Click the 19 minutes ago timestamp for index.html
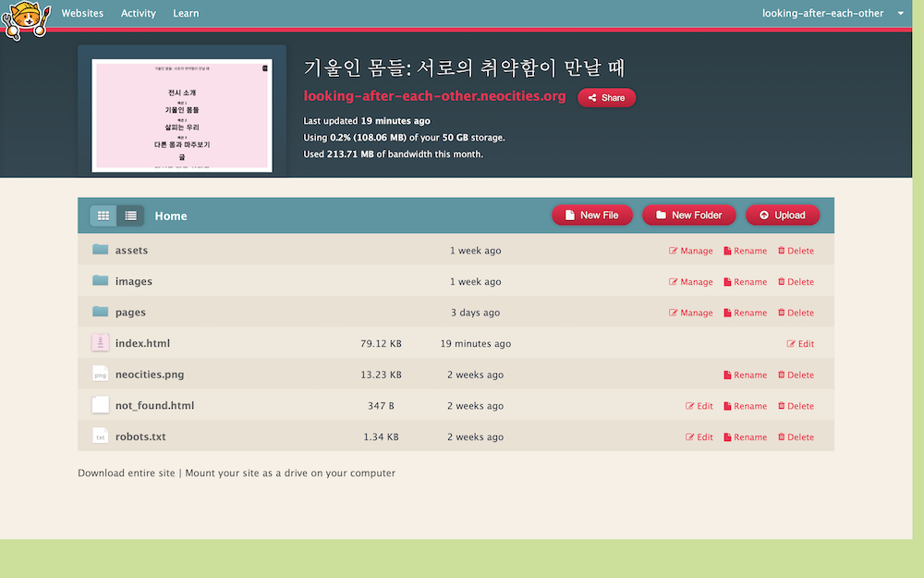The image size is (924, 578). click(x=476, y=344)
